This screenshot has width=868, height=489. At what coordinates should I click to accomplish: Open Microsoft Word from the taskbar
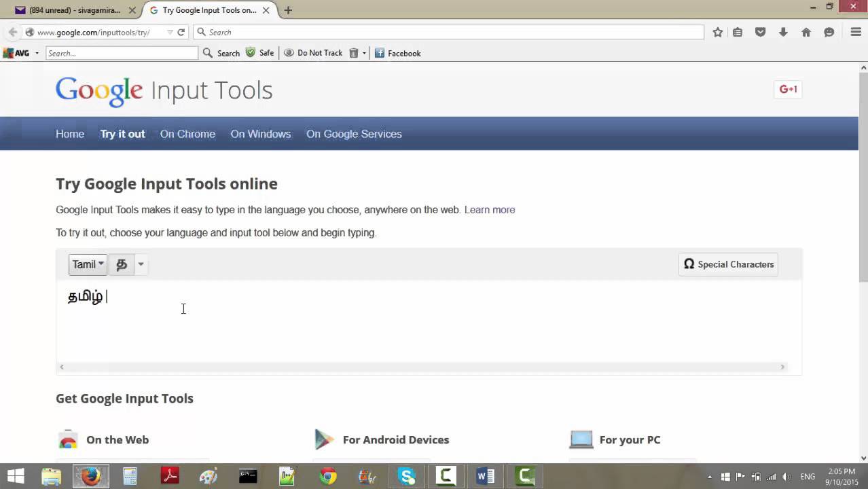pos(486,476)
